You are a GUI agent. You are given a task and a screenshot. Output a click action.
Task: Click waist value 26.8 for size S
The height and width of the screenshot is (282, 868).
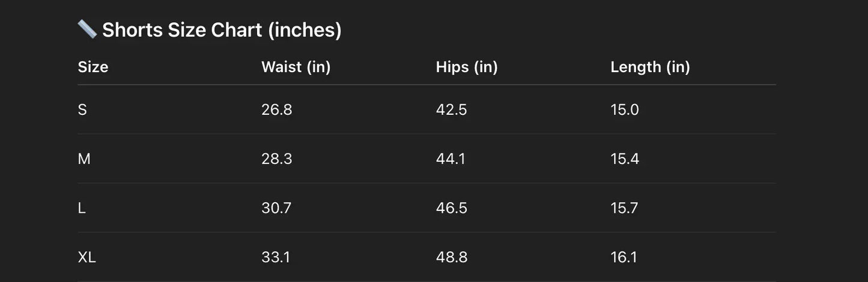pyautogui.click(x=276, y=109)
